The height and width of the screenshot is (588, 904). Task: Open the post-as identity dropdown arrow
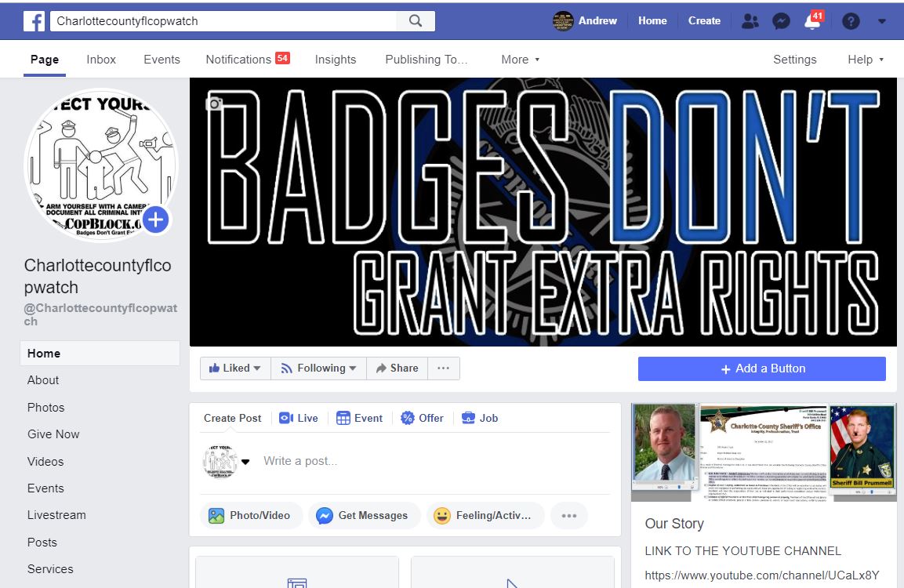point(245,462)
